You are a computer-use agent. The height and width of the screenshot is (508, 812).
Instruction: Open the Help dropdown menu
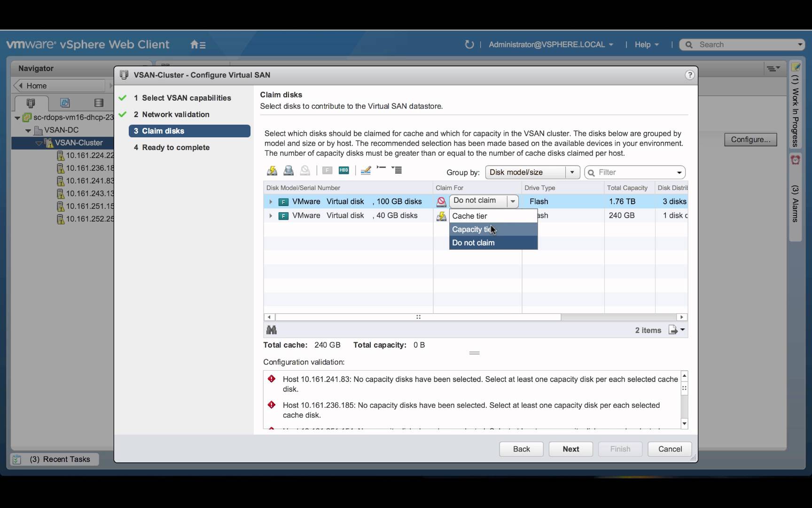tap(647, 45)
